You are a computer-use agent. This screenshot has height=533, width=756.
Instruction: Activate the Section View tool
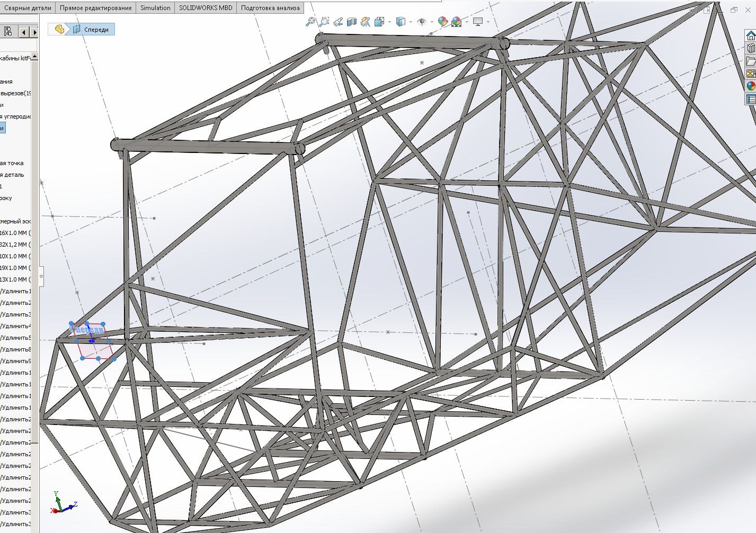[x=351, y=22]
